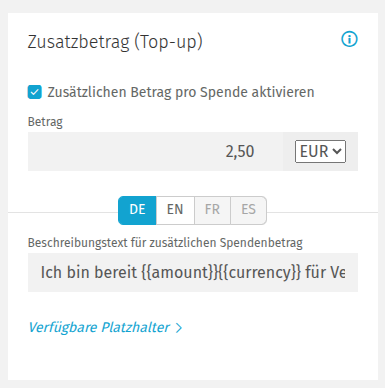Select the greyed FR language tab

tap(212, 210)
